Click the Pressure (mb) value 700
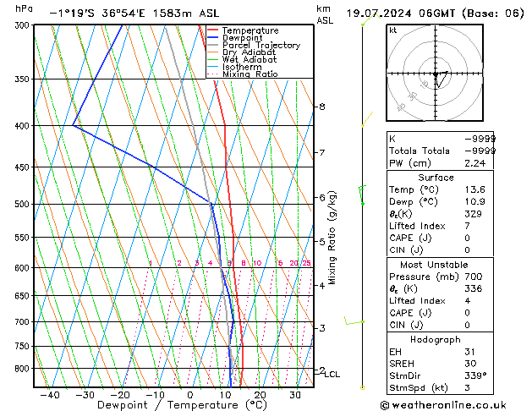This screenshot has height=411, width=532. (x=474, y=277)
